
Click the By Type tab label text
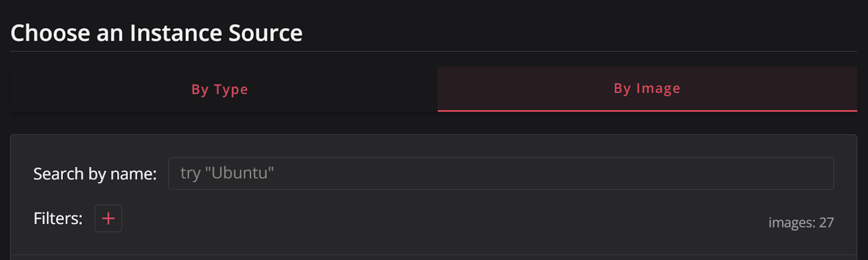click(x=220, y=89)
